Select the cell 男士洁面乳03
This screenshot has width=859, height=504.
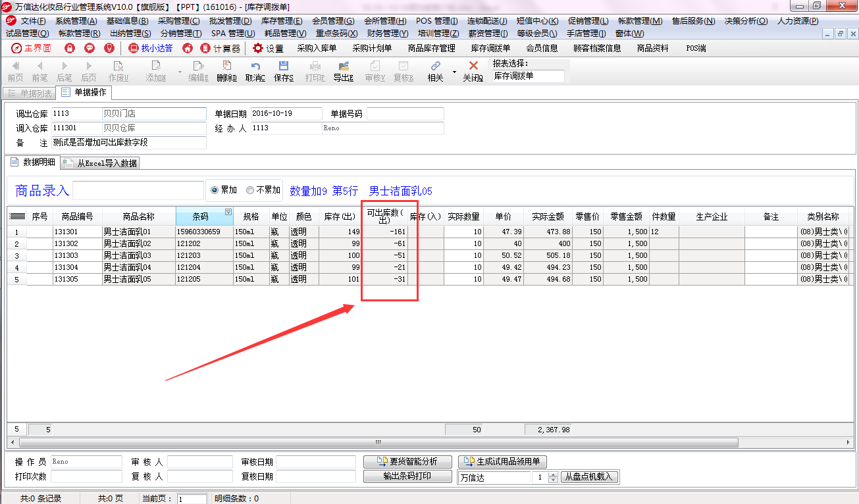tap(138, 255)
